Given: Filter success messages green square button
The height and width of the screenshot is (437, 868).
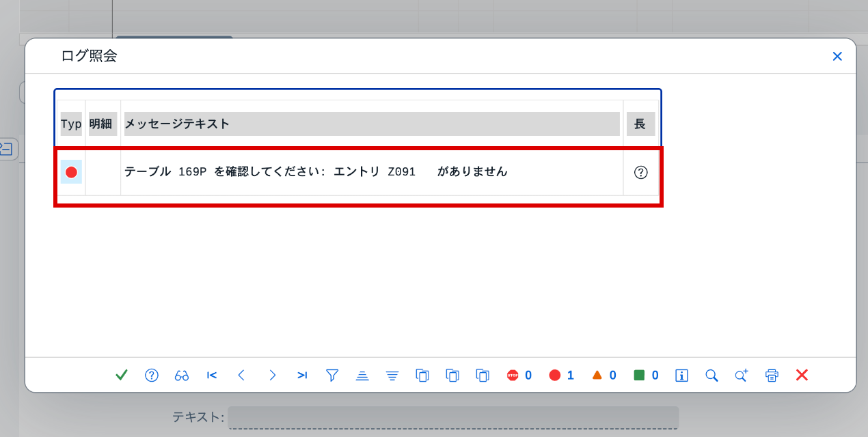Looking at the screenshot, I should [646, 375].
